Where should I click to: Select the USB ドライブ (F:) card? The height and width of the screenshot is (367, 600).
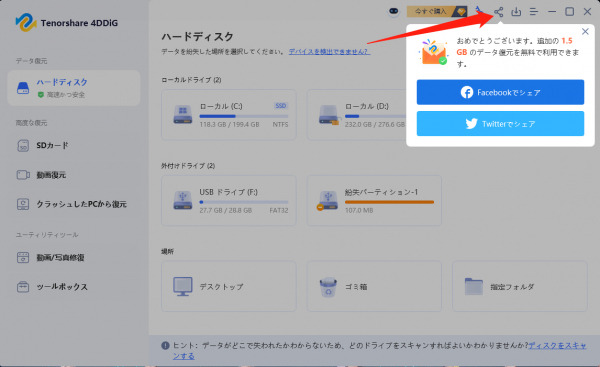(229, 200)
